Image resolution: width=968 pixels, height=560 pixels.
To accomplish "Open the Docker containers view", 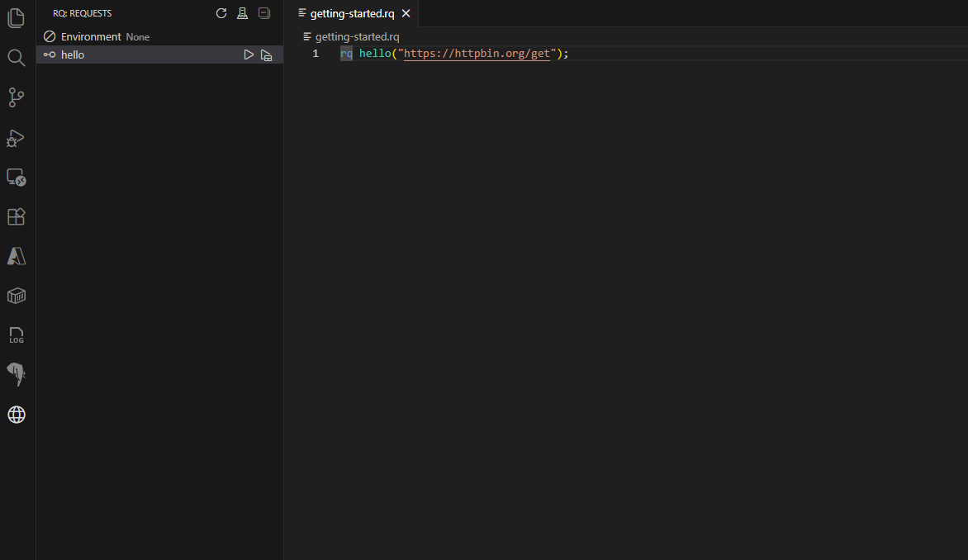I will coord(17,296).
